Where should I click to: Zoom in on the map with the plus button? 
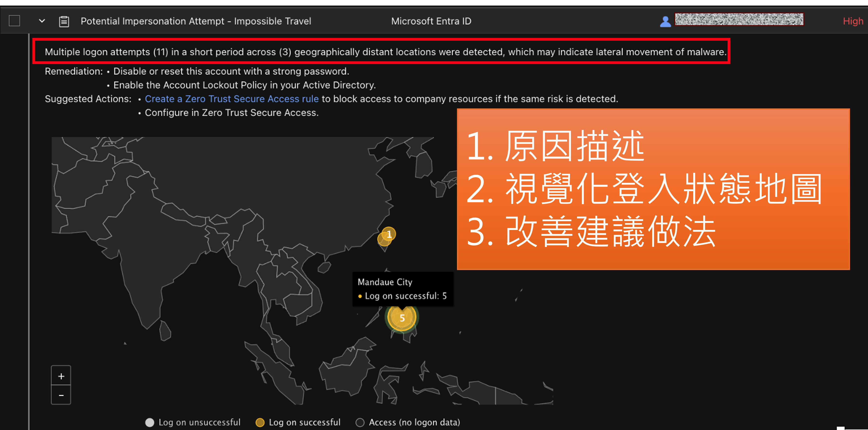61,376
